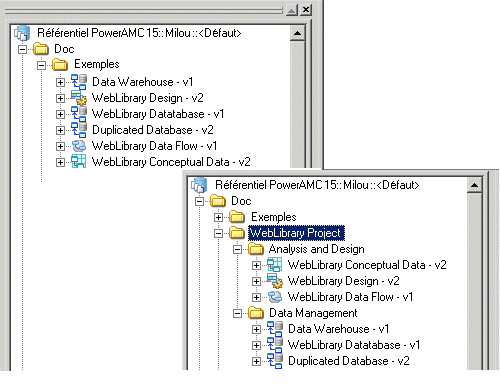Click the WebLibrary Datatabase icon in the right window
Screen dimensions: 500x387
tap(275, 345)
